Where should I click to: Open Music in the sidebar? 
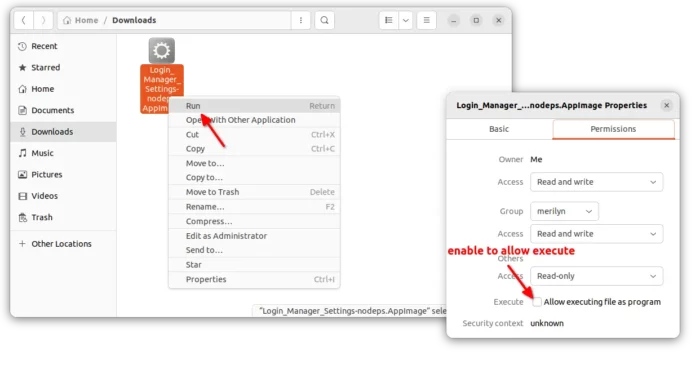[x=63, y=153]
